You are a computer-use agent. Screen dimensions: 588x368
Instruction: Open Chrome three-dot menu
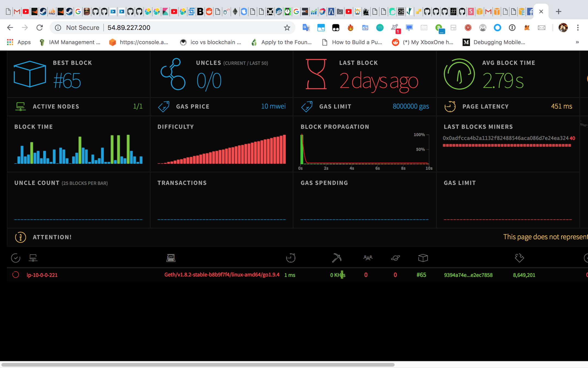coord(578,28)
